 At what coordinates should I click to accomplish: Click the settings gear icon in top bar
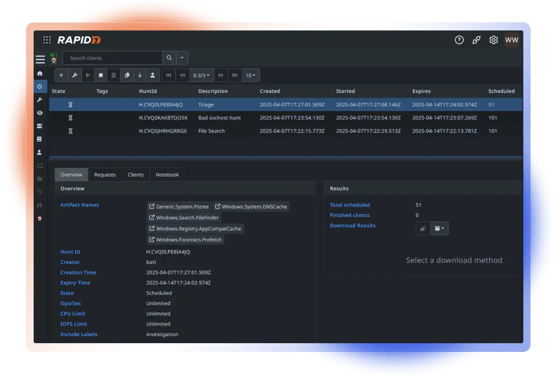point(494,40)
